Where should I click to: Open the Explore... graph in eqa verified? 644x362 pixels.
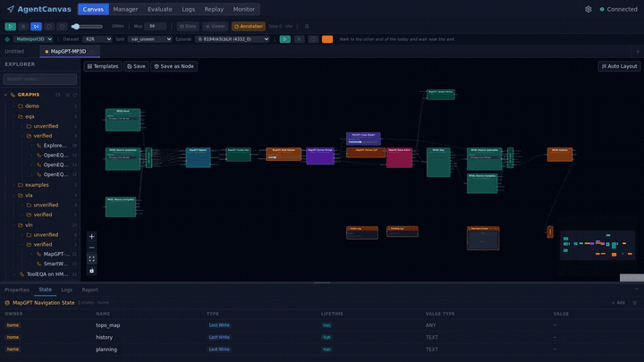[55, 146]
